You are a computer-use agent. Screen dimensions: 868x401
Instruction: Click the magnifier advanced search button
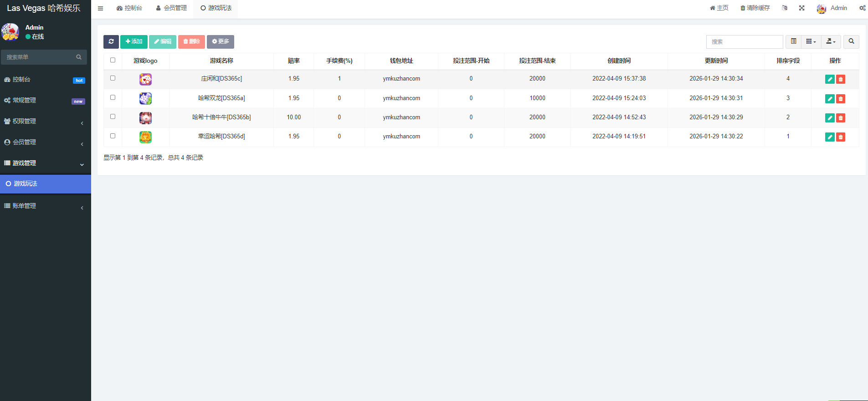coord(851,41)
